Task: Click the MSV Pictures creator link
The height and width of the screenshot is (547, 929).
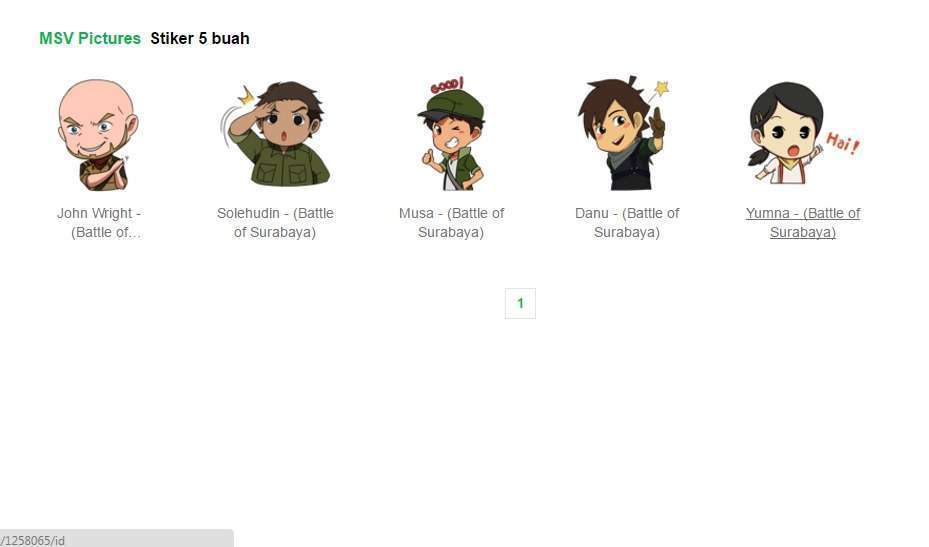Action: pos(90,39)
